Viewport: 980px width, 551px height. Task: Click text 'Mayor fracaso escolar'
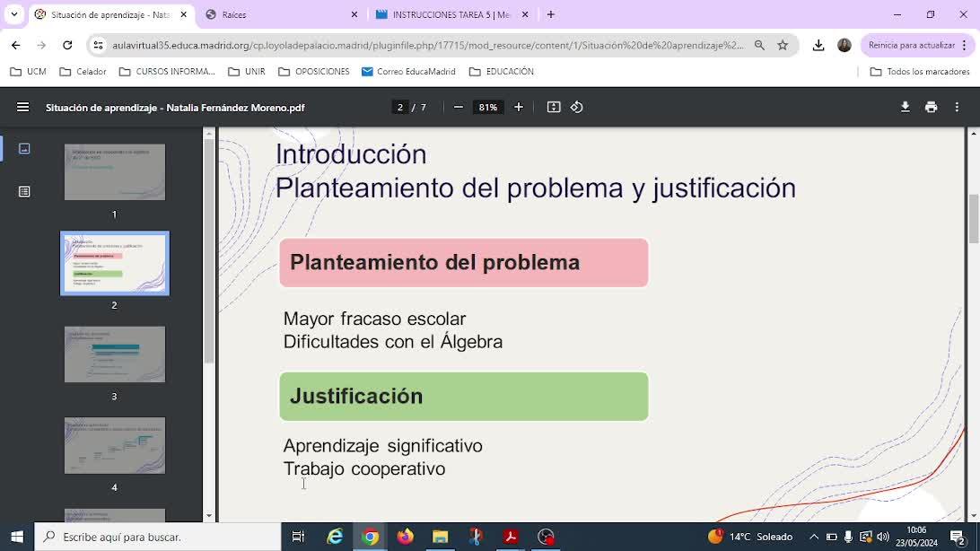374,319
